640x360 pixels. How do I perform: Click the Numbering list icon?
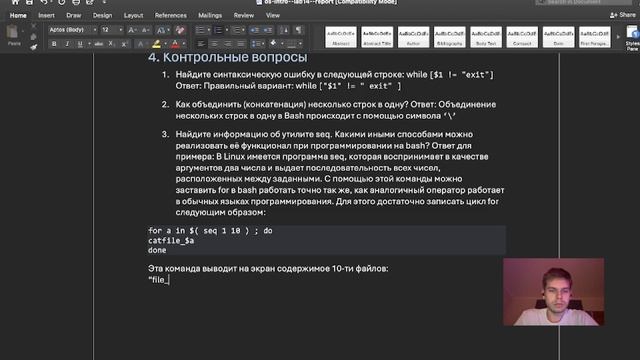click(x=218, y=30)
